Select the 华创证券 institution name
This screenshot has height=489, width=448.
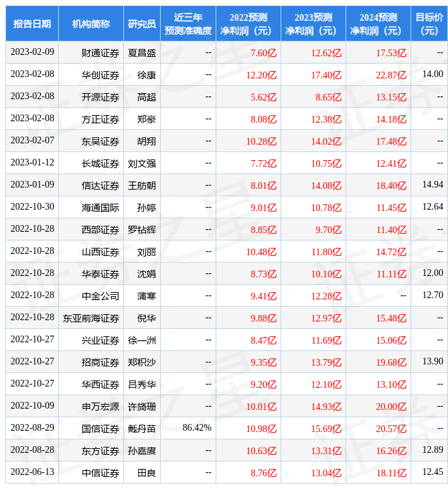(100, 74)
